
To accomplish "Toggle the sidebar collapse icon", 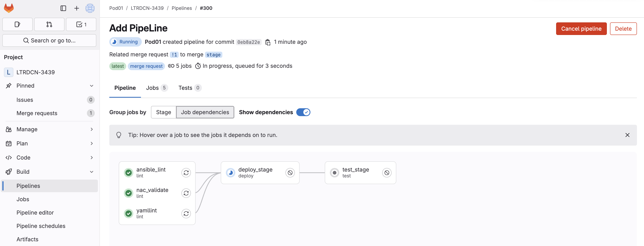I will point(63,8).
